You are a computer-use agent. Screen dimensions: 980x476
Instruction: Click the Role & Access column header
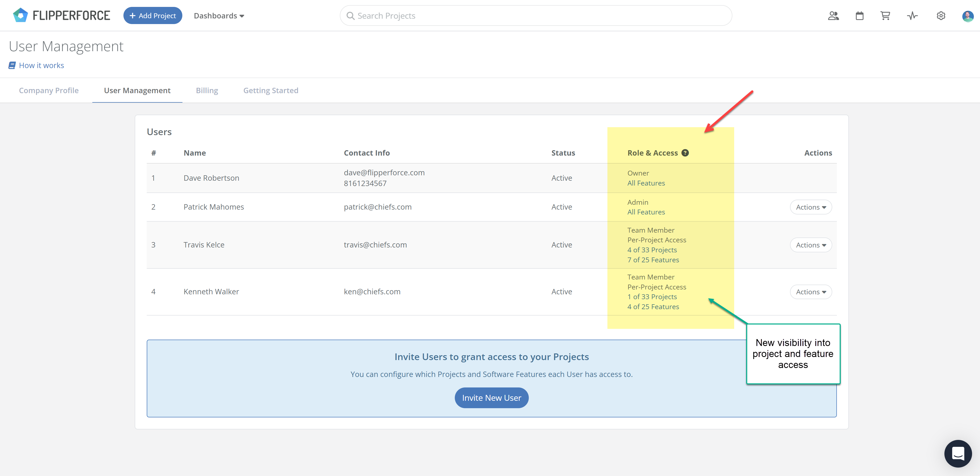click(x=652, y=153)
